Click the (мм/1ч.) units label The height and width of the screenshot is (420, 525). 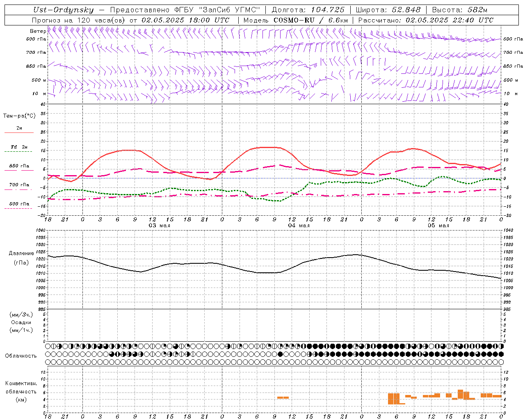point(21,330)
